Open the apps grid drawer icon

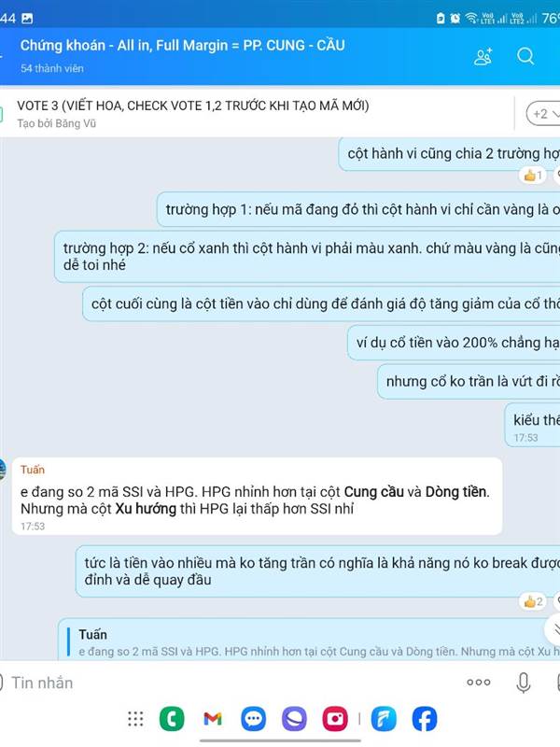click(135, 718)
